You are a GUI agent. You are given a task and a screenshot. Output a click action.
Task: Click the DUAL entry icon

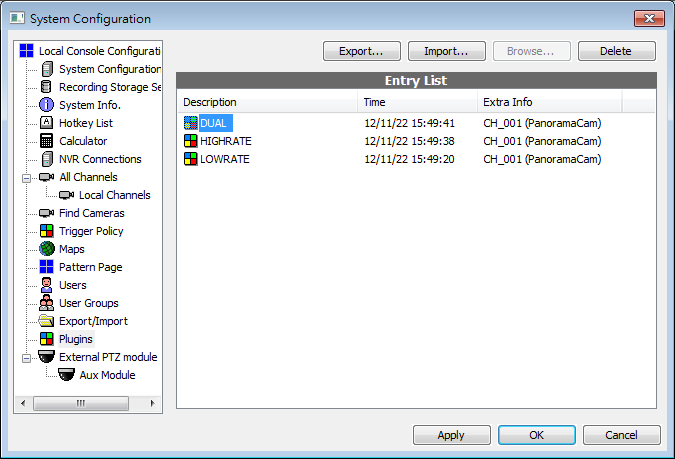point(191,123)
